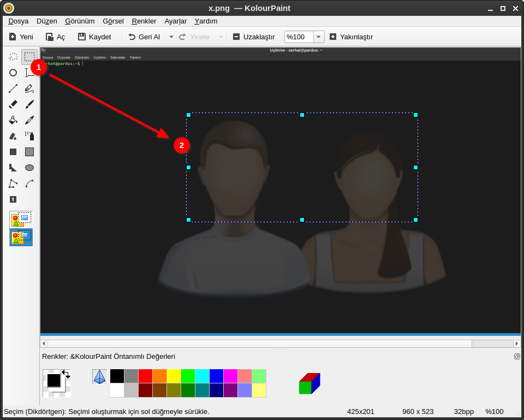Screen dimensions: 524x420
Task: Enable transparent selection mode
Action: [x=21, y=237]
